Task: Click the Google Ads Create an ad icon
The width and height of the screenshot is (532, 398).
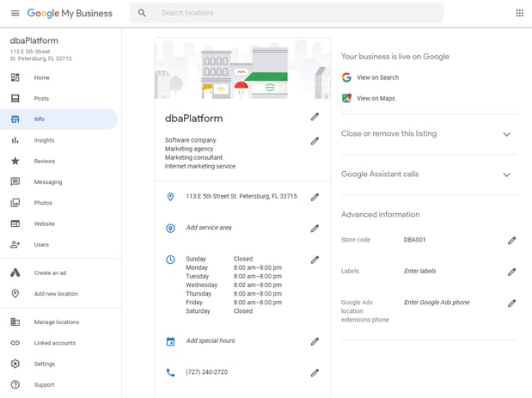Action: click(15, 272)
